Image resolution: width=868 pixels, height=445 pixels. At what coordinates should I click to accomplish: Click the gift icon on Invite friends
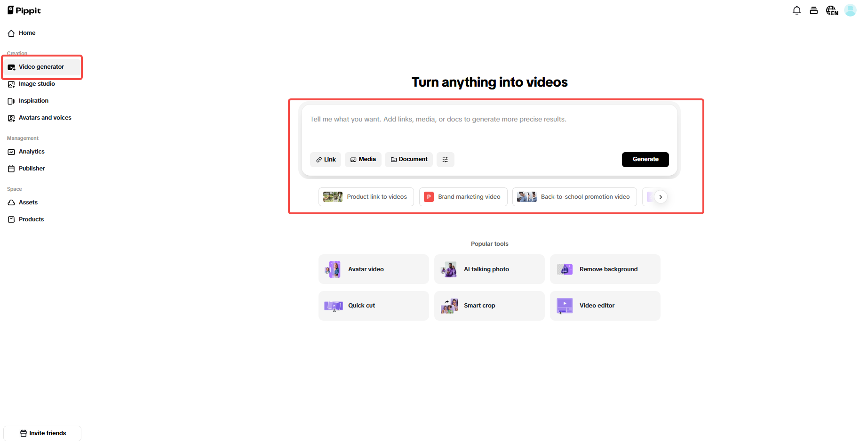24,433
